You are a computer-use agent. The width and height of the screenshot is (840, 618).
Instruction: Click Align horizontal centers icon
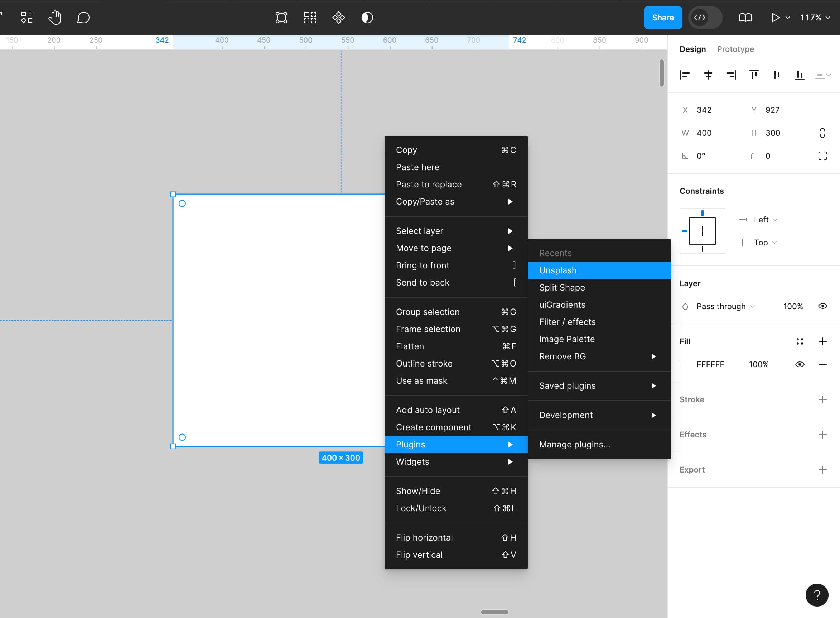[708, 75]
